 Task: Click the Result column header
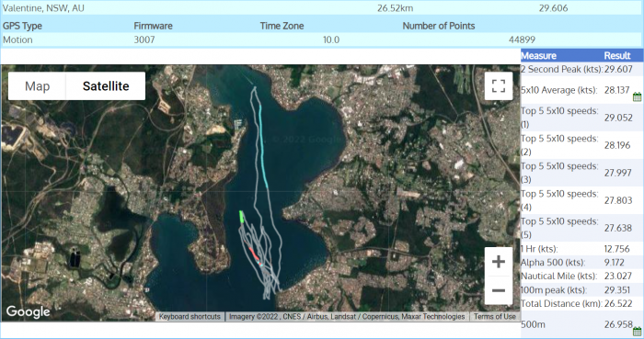pos(617,56)
